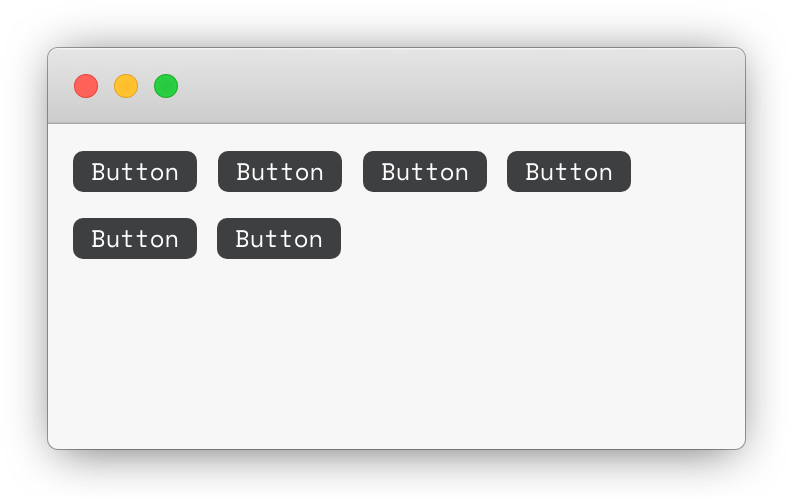Click the third Button in the top row
The image size is (793, 497).
tap(425, 171)
